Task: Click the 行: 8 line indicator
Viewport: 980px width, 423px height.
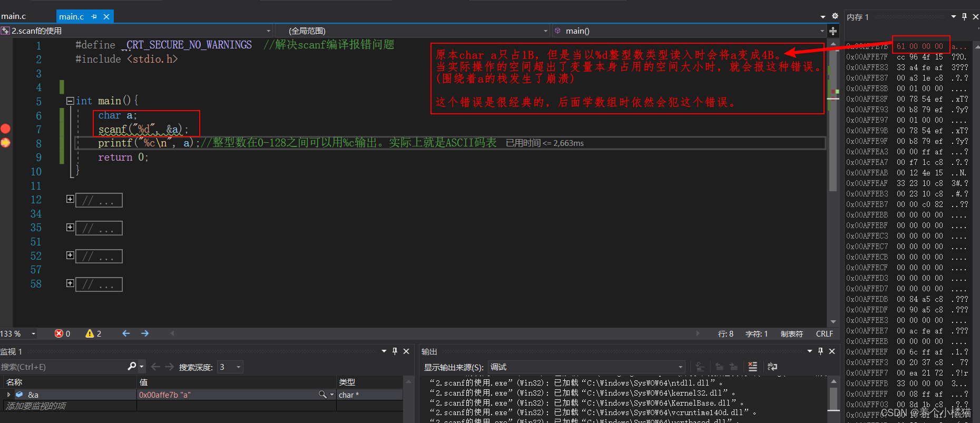Action: [x=726, y=333]
